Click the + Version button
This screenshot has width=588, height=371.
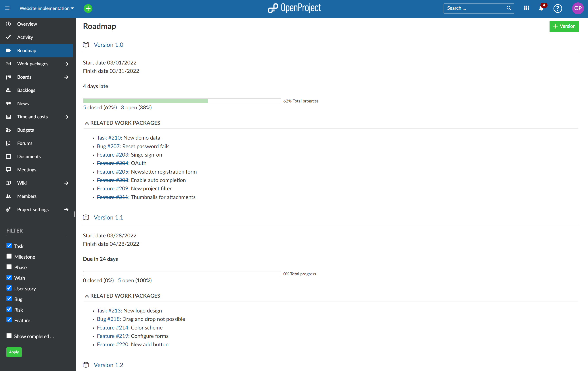[x=564, y=26]
